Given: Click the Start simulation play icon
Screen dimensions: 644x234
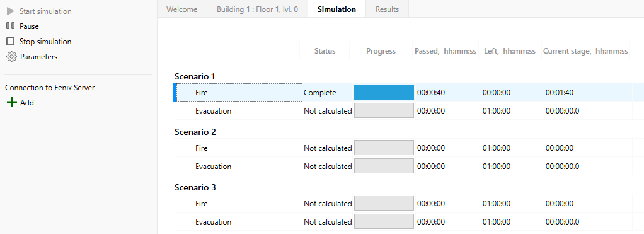Looking at the screenshot, I should pyautogui.click(x=10, y=11).
